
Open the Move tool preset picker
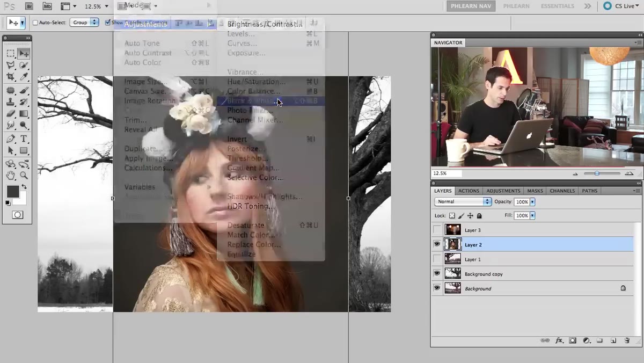22,23
